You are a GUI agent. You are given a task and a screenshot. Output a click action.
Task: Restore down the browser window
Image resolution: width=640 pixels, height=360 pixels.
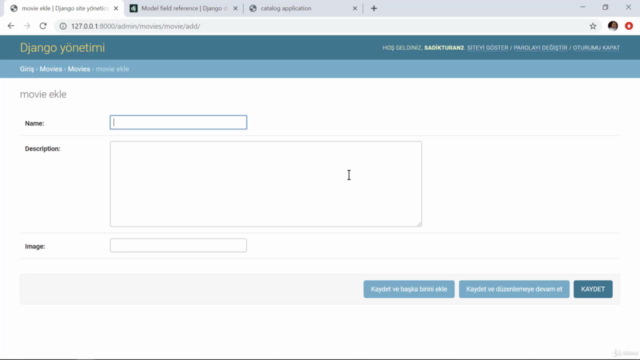(605, 7)
